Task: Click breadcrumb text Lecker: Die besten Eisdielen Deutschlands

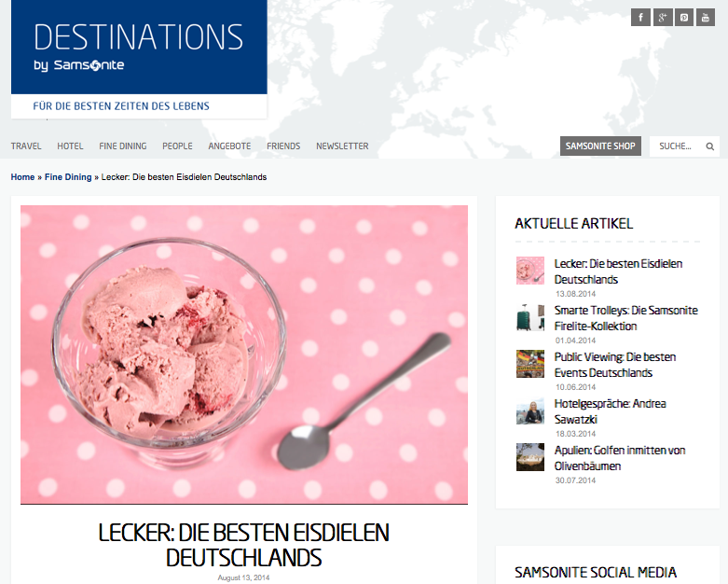Action: (184, 177)
